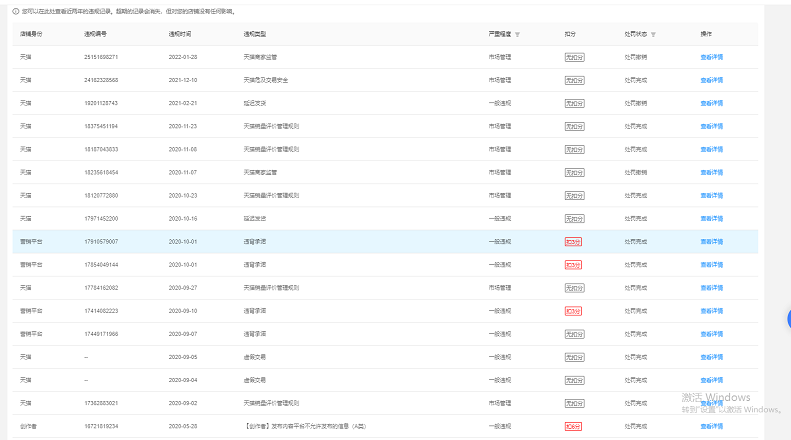Select violation number 18120772880

[101, 195]
